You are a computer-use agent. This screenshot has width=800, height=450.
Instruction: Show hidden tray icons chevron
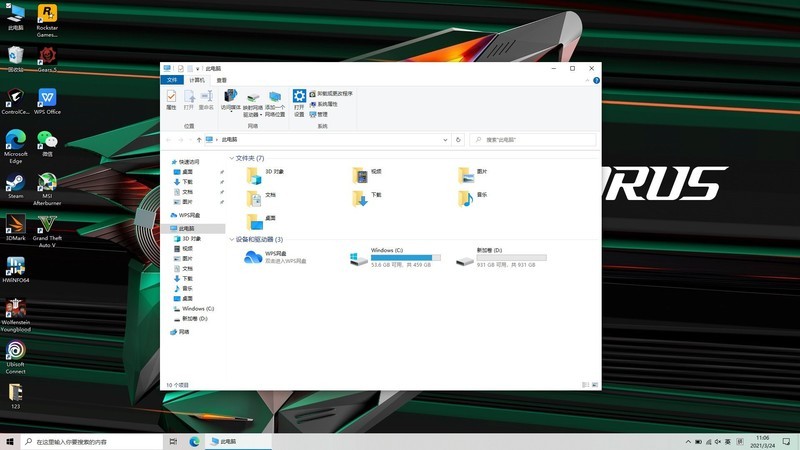688,442
